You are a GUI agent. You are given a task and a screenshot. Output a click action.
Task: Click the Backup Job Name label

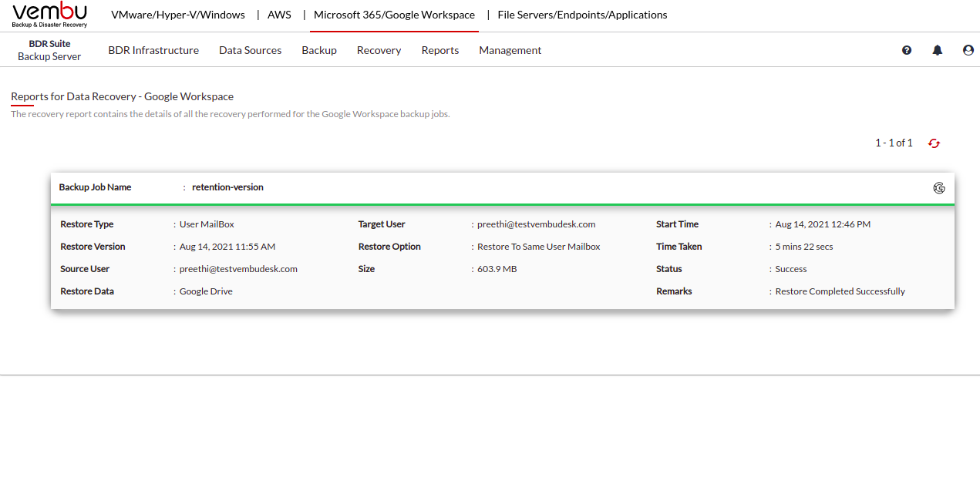(x=96, y=187)
